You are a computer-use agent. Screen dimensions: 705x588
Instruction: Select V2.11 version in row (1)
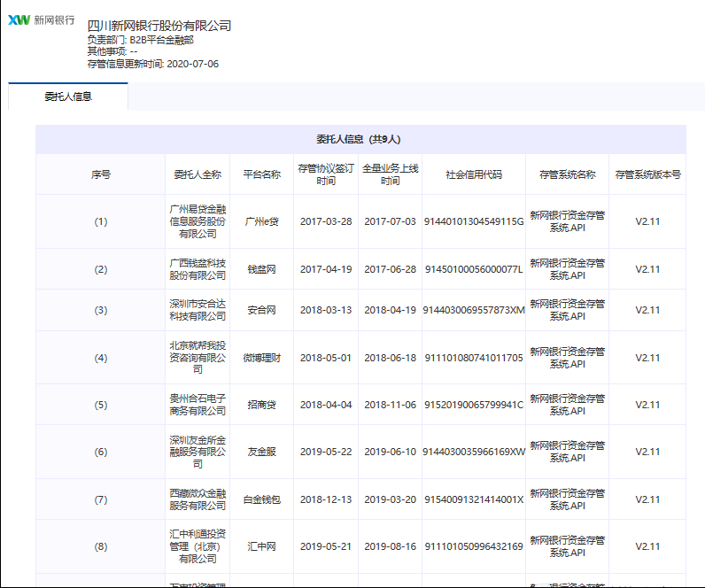tap(648, 221)
